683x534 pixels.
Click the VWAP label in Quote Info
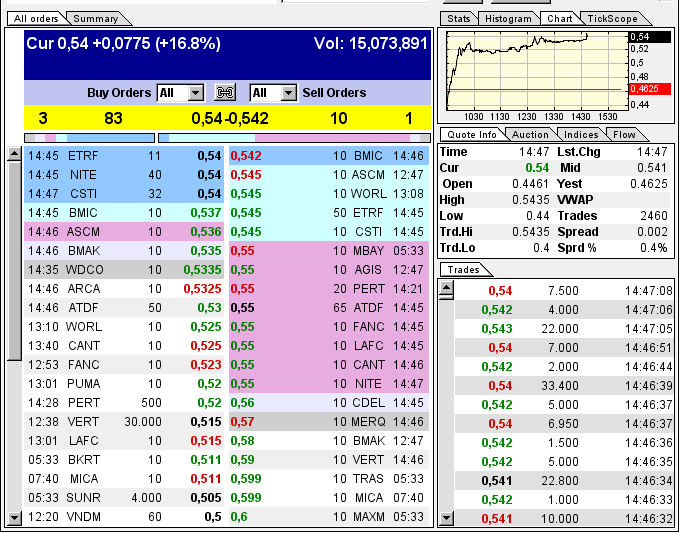pyautogui.click(x=575, y=200)
